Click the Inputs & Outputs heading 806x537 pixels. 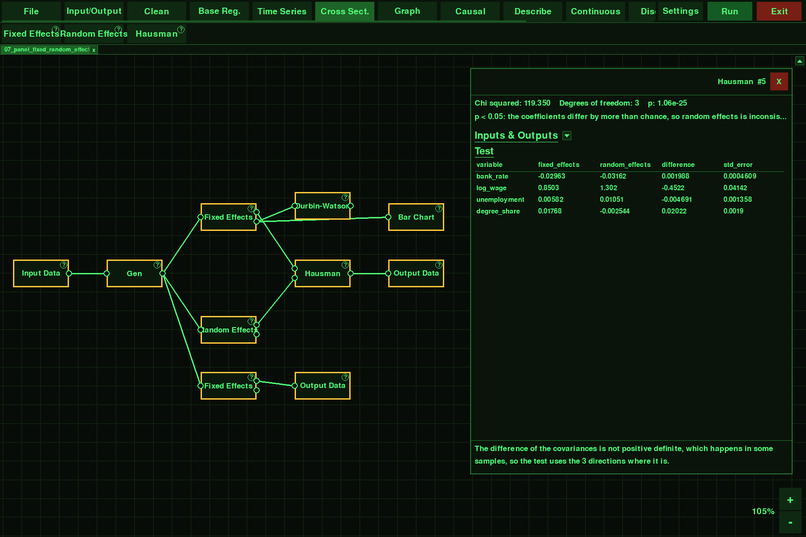516,136
